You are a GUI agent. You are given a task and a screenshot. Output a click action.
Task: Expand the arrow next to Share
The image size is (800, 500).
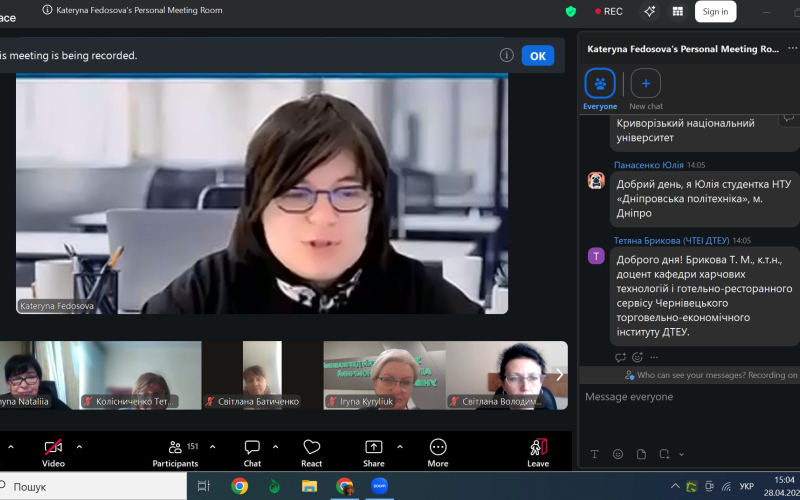coord(400,446)
